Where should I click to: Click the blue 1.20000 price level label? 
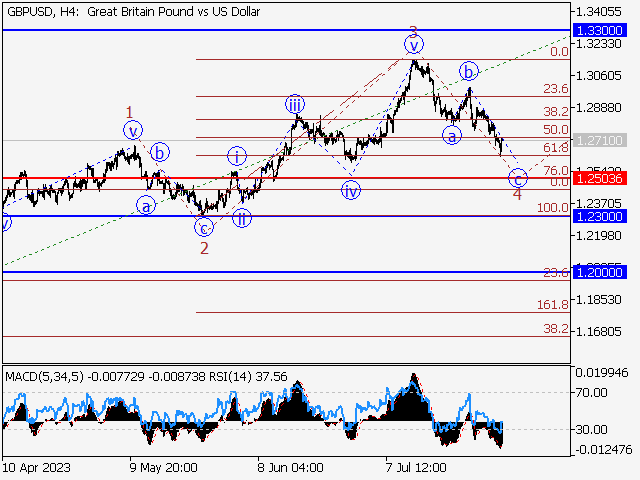600,272
